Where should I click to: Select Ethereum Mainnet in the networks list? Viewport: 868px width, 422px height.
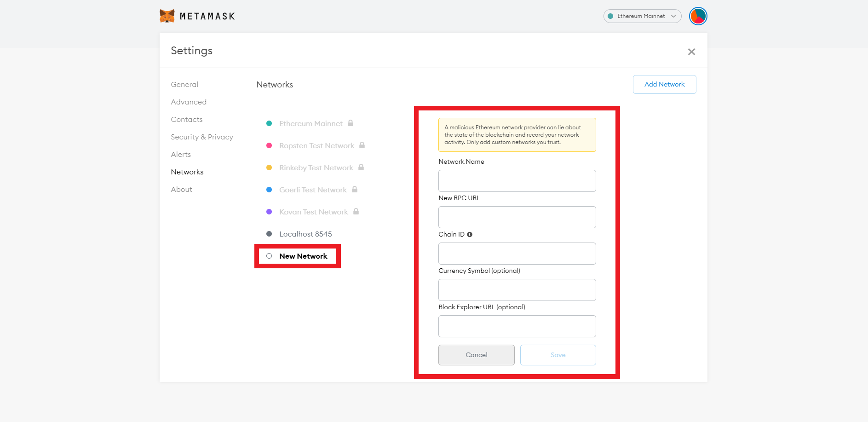click(310, 123)
